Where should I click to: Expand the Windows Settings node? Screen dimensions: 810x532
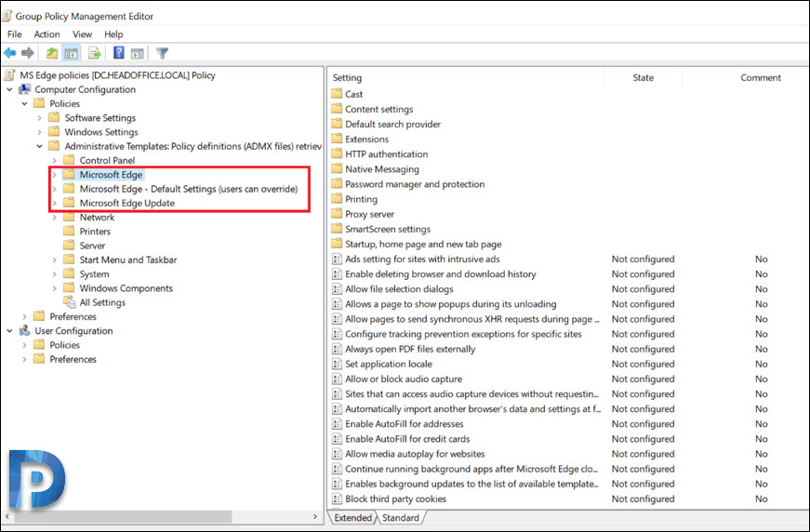click(40, 132)
